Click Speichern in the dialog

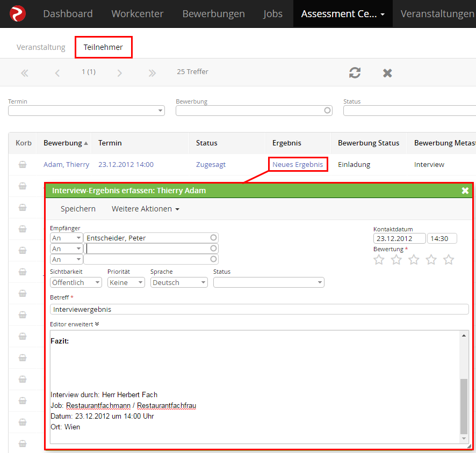click(78, 209)
